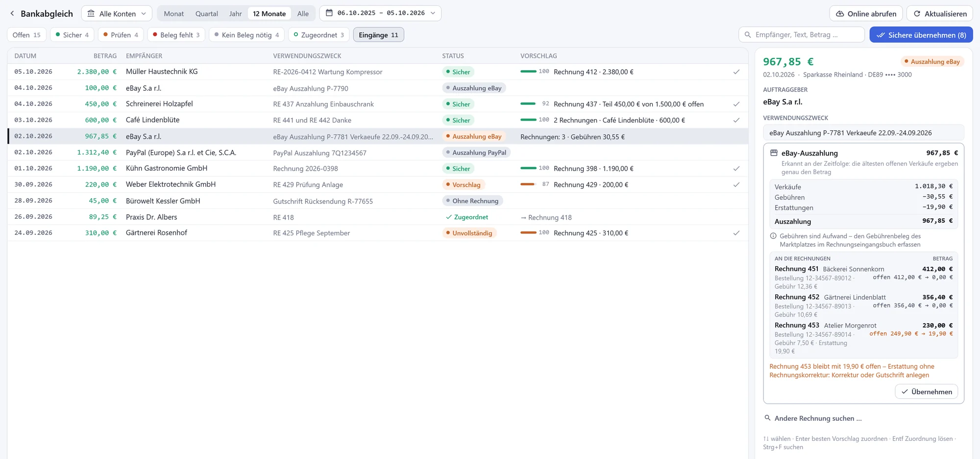980x459 pixels.
Task: Click the info icon beside the Gebühren note
Action: coord(773,236)
